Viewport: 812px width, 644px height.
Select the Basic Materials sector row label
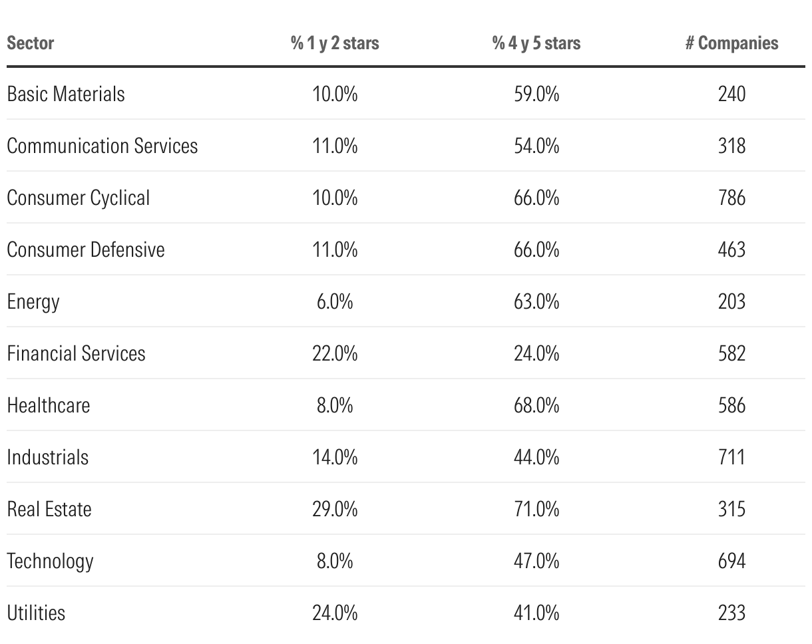[66, 94]
